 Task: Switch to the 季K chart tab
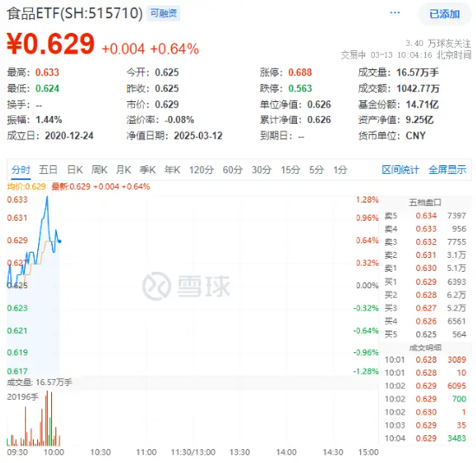click(x=147, y=170)
